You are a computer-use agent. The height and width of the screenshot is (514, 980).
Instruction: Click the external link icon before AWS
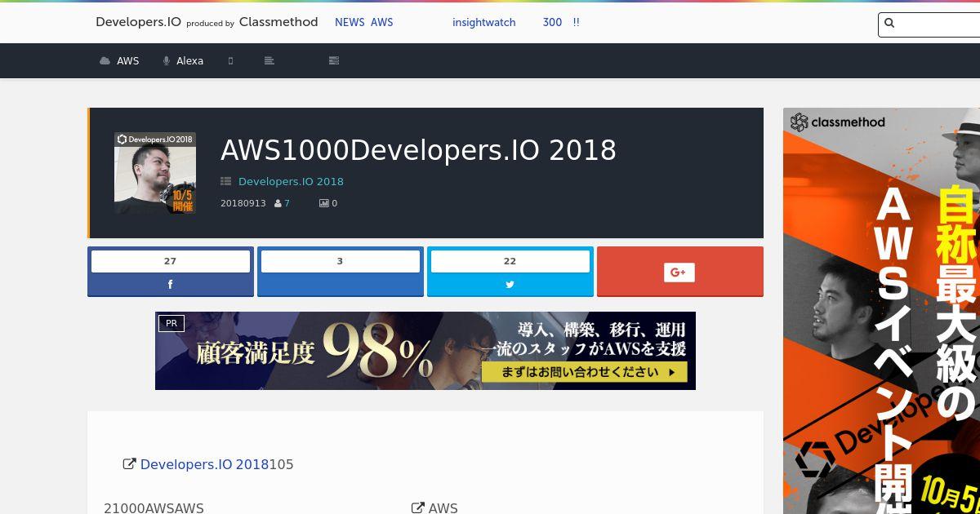[x=417, y=507]
